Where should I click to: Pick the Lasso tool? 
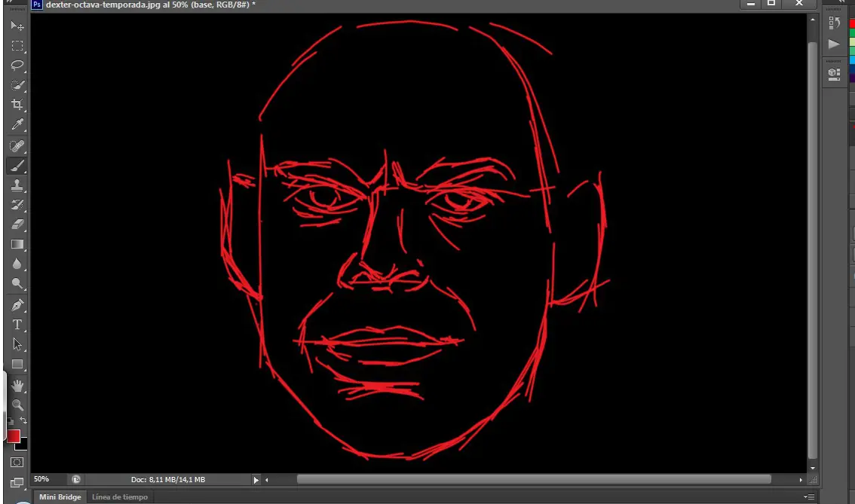tap(17, 66)
